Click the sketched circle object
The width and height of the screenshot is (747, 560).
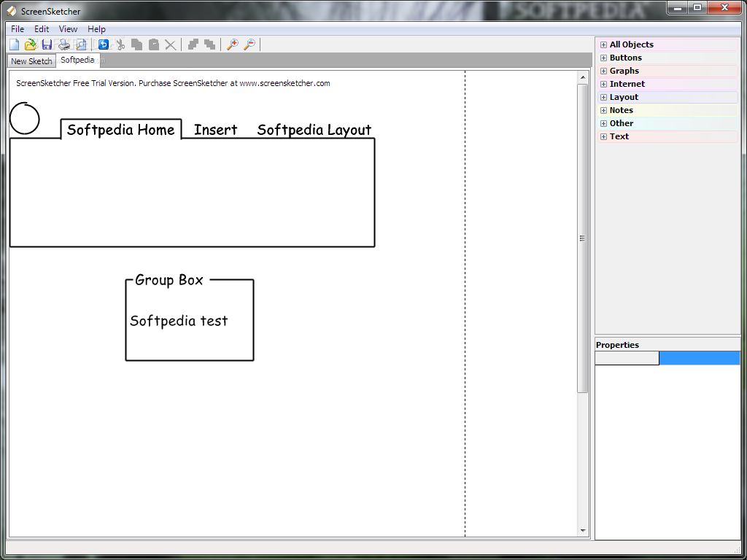24,118
